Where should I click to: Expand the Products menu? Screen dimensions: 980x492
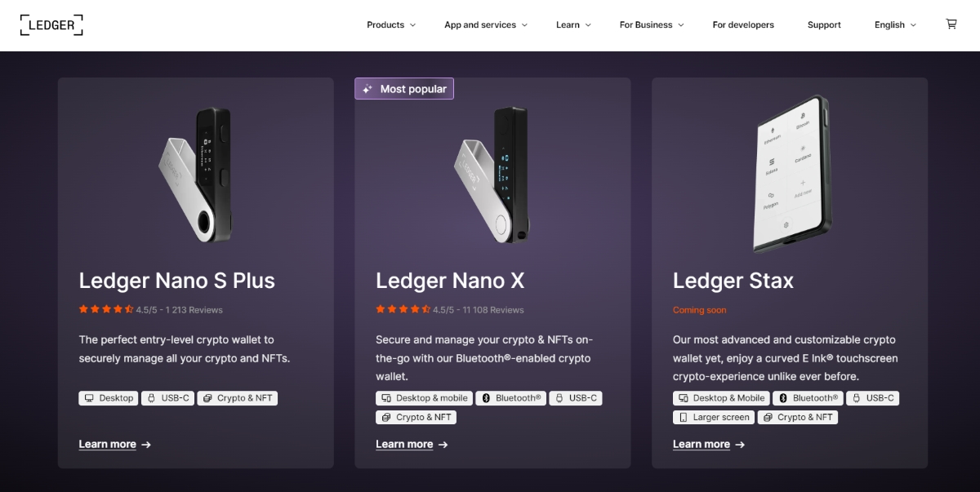pos(390,24)
